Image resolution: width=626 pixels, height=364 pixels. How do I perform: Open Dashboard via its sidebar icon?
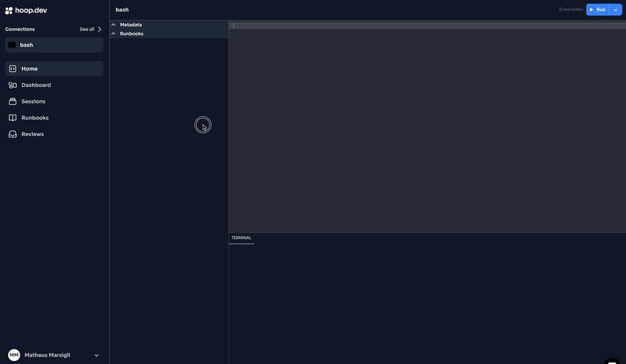coord(13,85)
